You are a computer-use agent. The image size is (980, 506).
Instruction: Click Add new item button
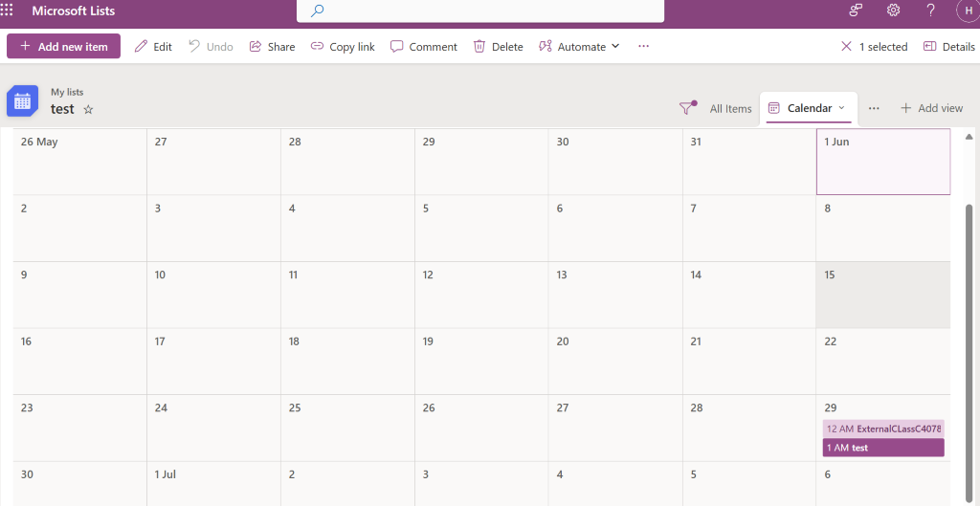coord(64,47)
